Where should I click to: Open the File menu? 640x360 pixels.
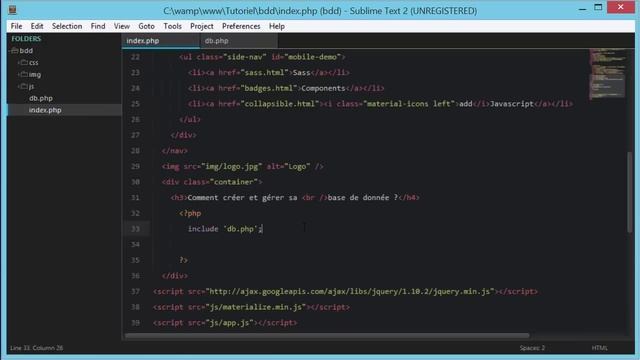pyautogui.click(x=16, y=26)
